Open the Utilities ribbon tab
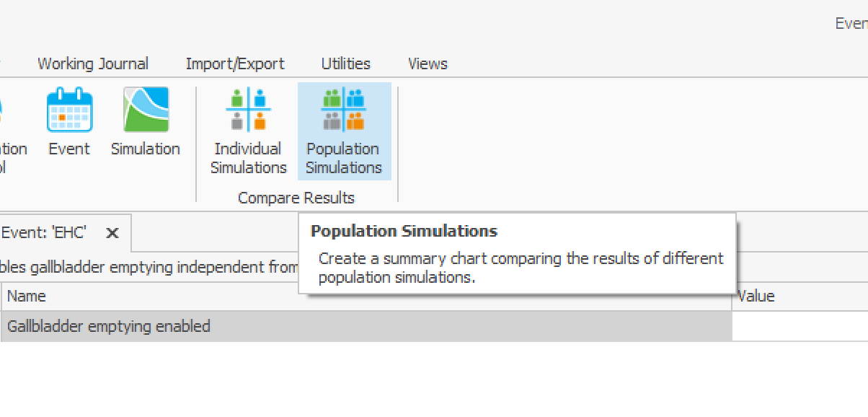 346,63
